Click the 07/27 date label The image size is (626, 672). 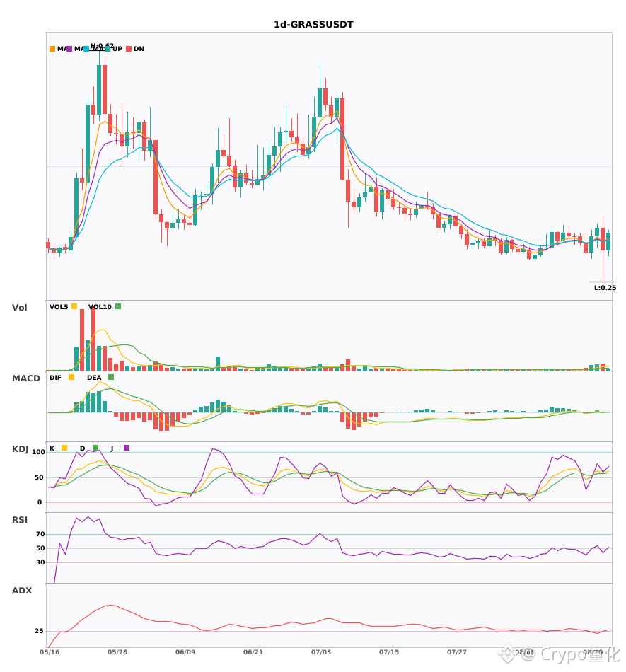coord(457,652)
